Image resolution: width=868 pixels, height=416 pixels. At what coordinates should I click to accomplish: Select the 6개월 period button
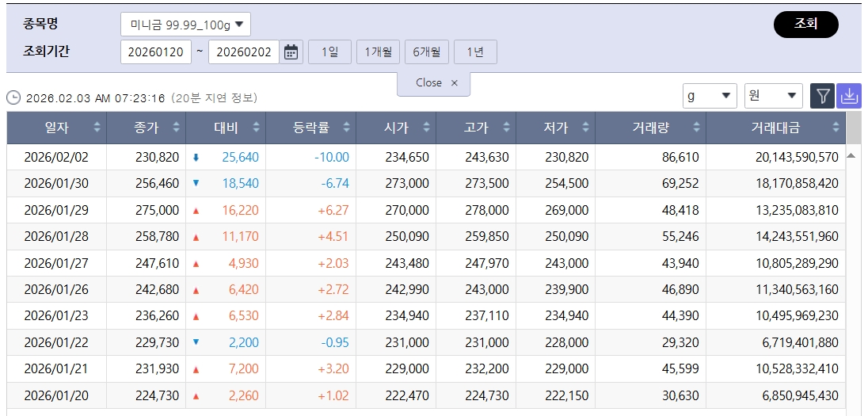(427, 52)
